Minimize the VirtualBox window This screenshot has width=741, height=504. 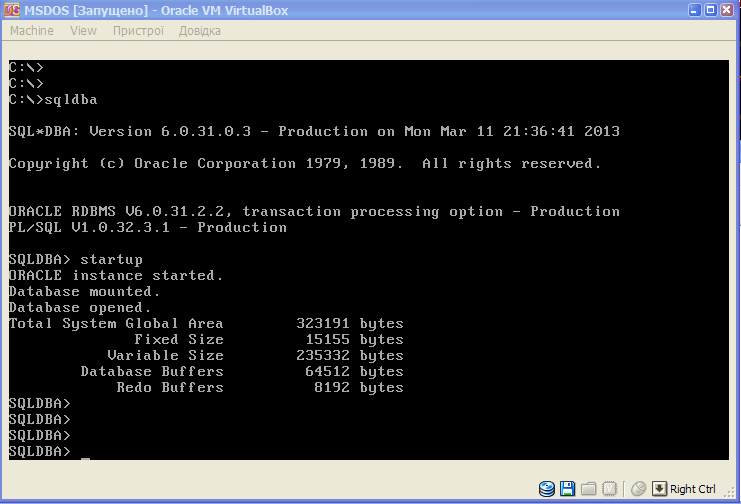[695, 10]
